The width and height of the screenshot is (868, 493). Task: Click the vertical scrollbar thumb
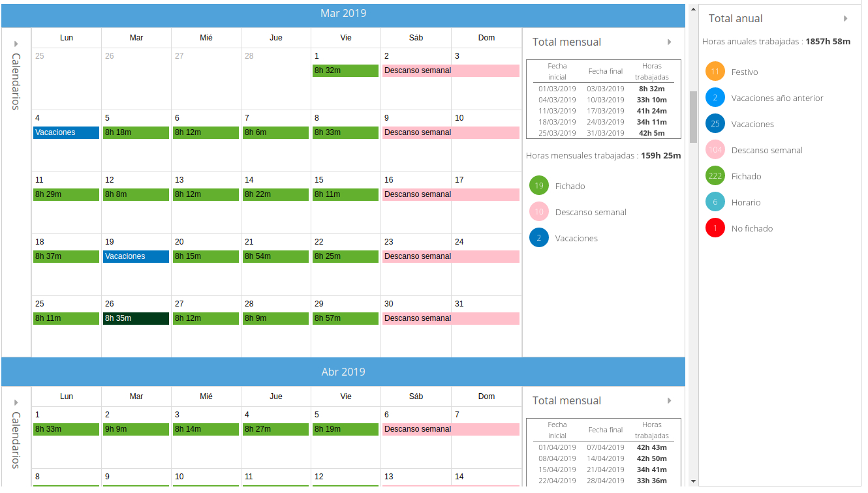point(693,117)
